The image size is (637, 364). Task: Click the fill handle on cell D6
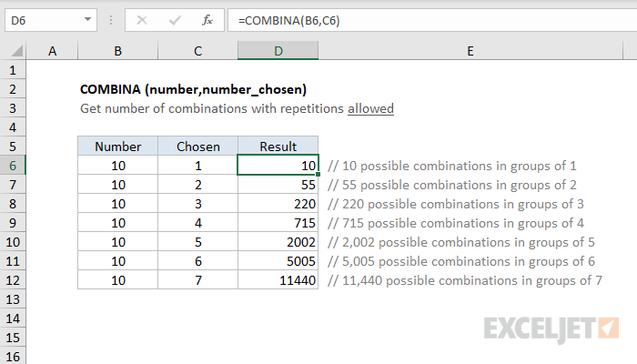pos(318,175)
